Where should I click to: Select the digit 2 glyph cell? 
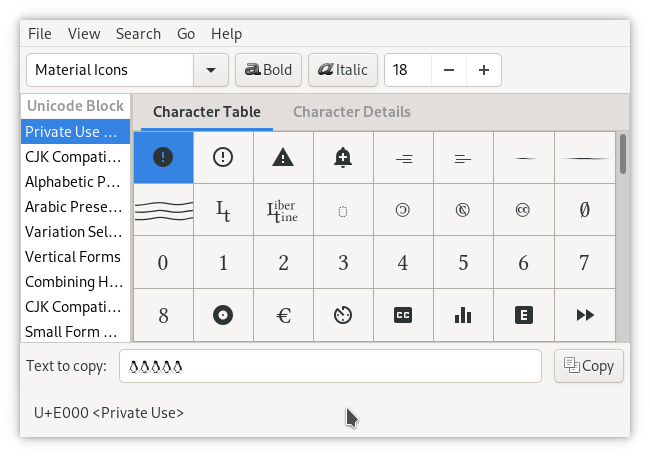tap(283, 263)
